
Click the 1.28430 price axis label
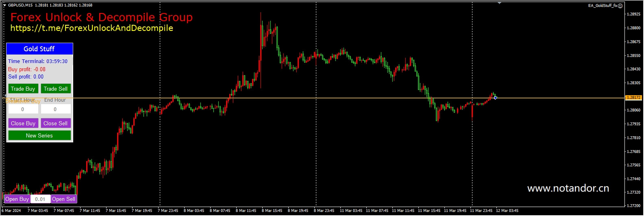pyautogui.click(x=633, y=69)
